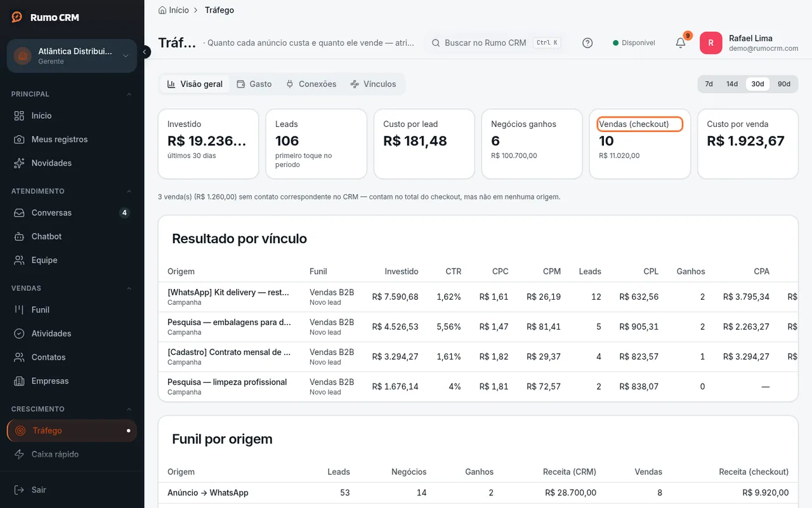Open the Atlântica Distribui... workspace dropdown
This screenshot has width=812, height=508.
(x=72, y=56)
